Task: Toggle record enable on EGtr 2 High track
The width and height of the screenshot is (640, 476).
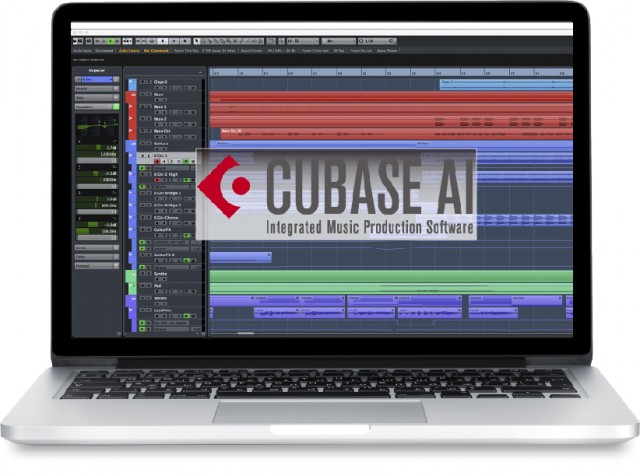Action: [157, 180]
